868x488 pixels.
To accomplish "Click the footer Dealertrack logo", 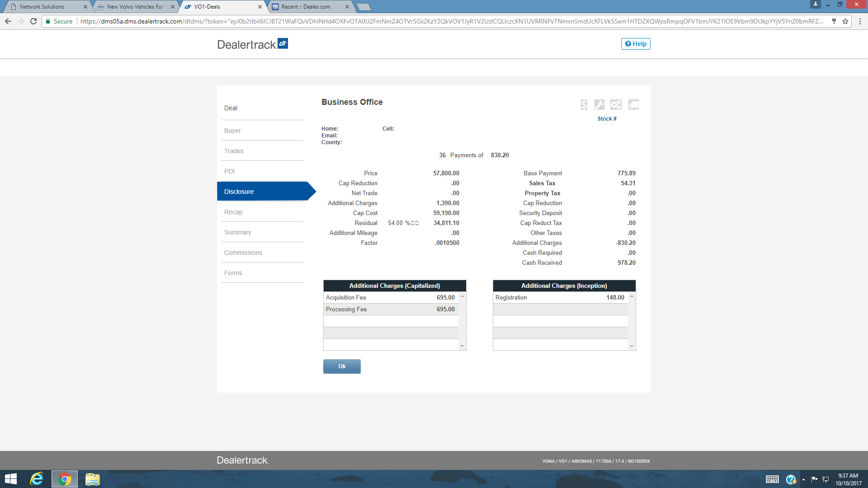I will [243, 460].
